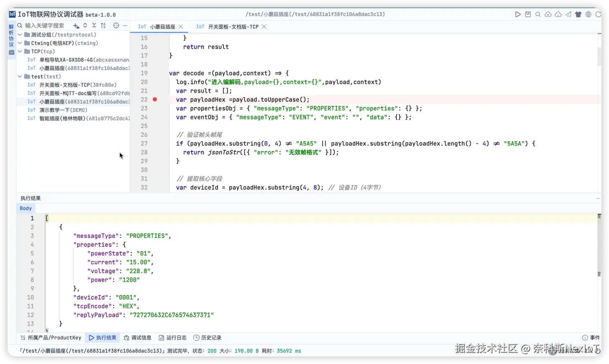This screenshot has height=364, width=609.
Task: Click the IoT app logo icon
Action: click(x=12, y=14)
